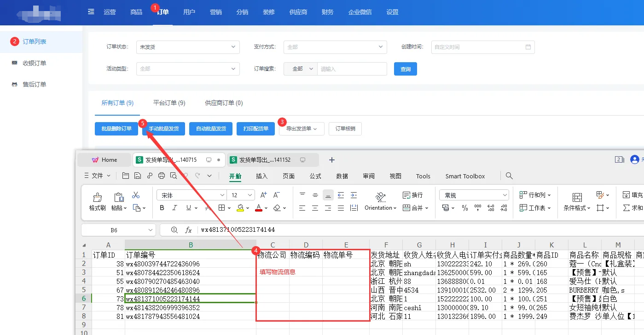This screenshot has width=644, height=335.
Task: Increase font size with A+ icon
Action: pos(264,195)
